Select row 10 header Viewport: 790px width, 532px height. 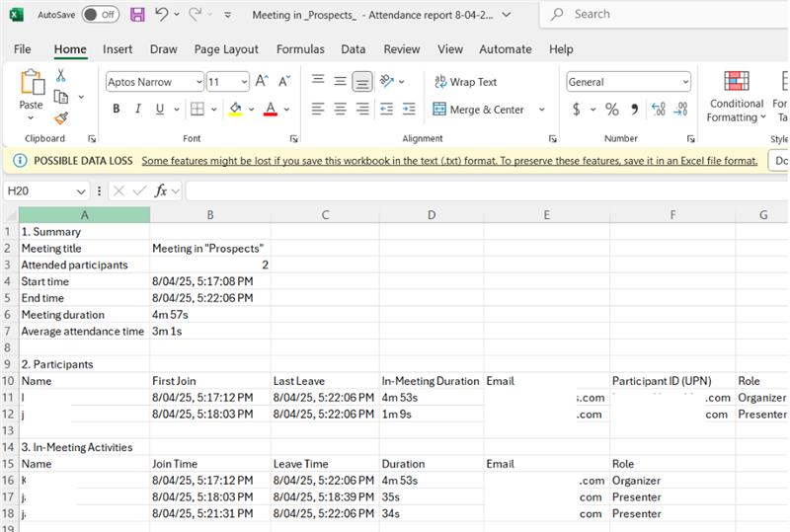tap(8, 381)
